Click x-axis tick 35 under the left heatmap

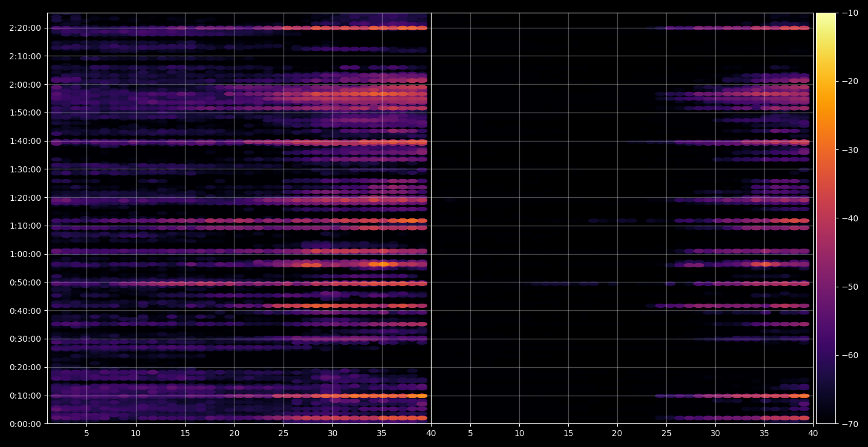click(x=382, y=433)
